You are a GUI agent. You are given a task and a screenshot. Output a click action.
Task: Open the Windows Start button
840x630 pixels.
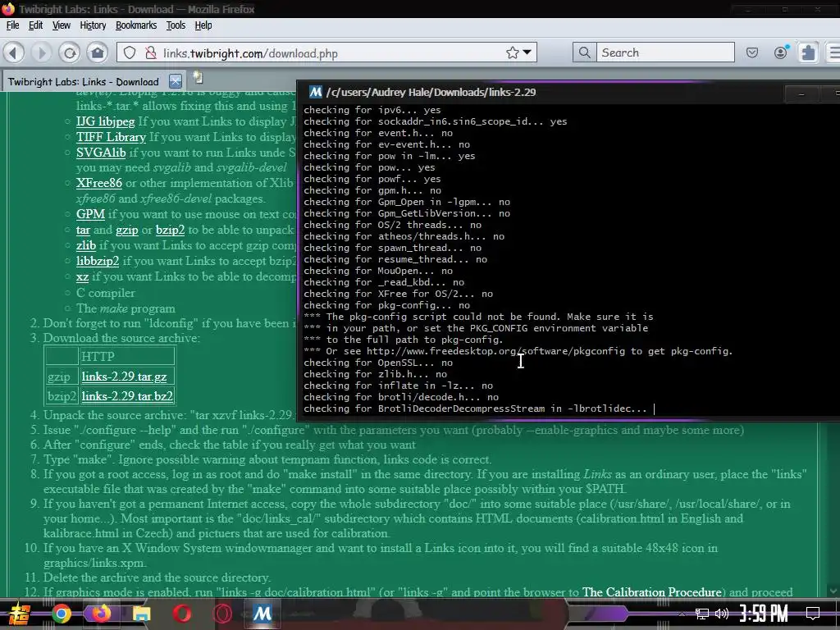pos(20,614)
